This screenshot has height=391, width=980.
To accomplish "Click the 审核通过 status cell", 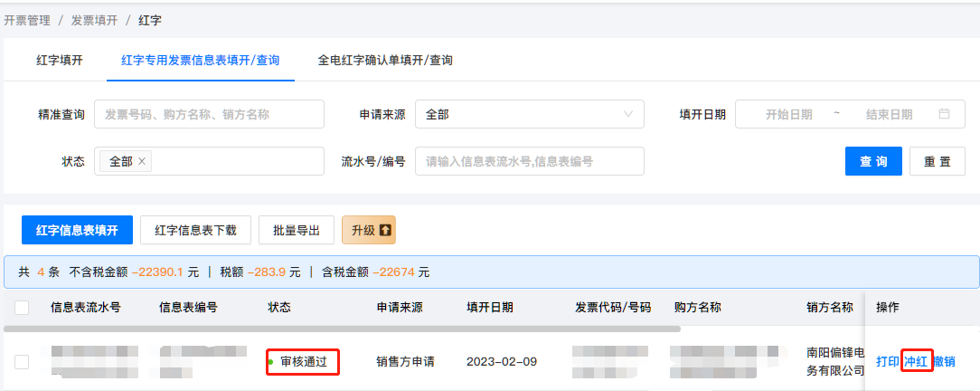I will pyautogui.click(x=303, y=362).
